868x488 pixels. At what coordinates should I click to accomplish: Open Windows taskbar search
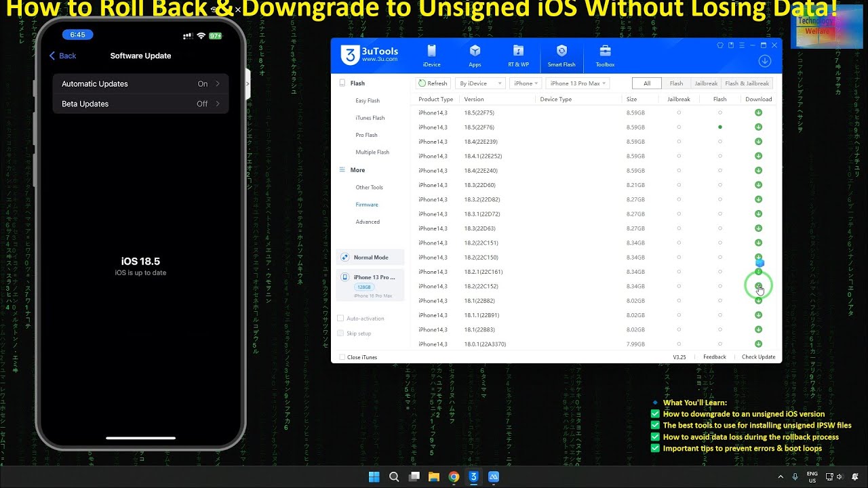394,476
